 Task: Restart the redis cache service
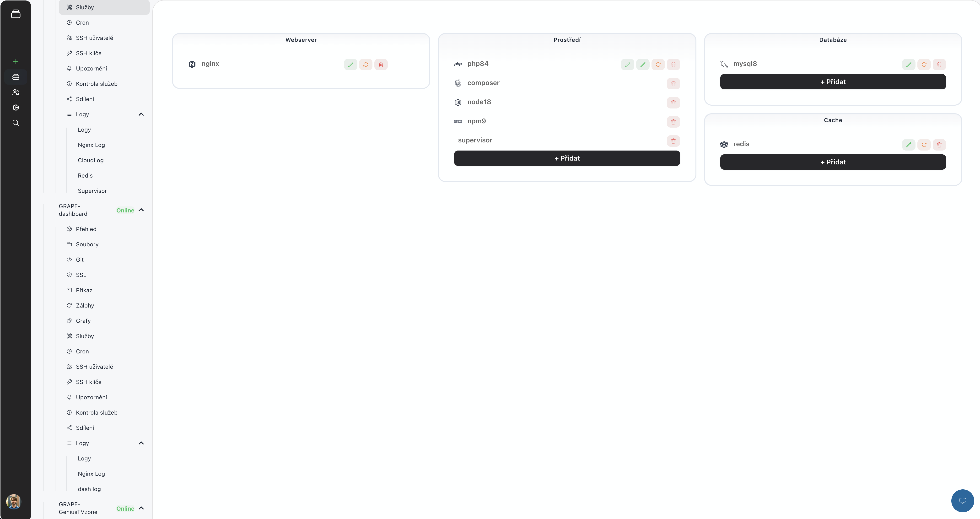(x=924, y=145)
